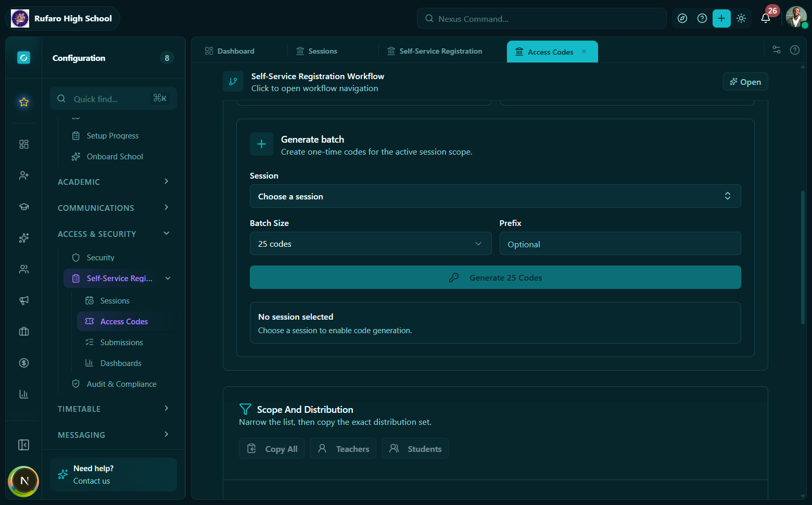Click the Rufaro High School logo

[20, 19]
